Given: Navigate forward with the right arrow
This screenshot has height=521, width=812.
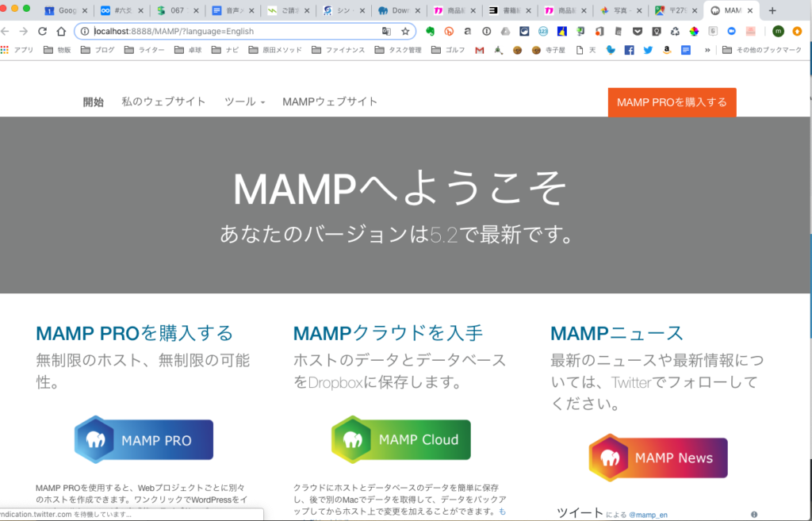Looking at the screenshot, I should tap(23, 31).
